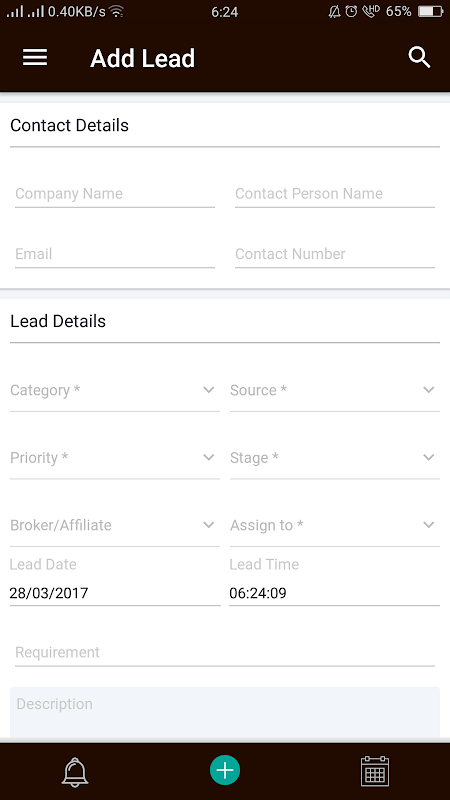This screenshot has height=800, width=450.
Task: Expand the Assign to dropdown
Action: tap(335, 525)
